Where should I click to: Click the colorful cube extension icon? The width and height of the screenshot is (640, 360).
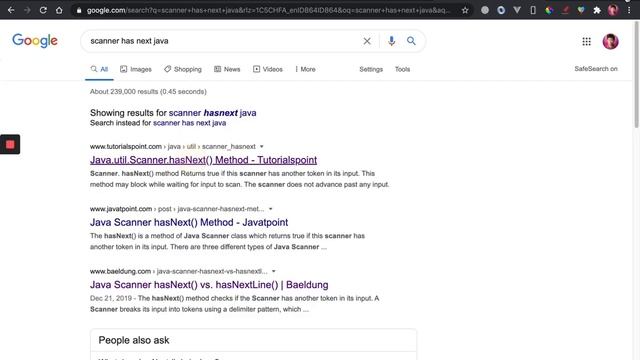(x=549, y=10)
